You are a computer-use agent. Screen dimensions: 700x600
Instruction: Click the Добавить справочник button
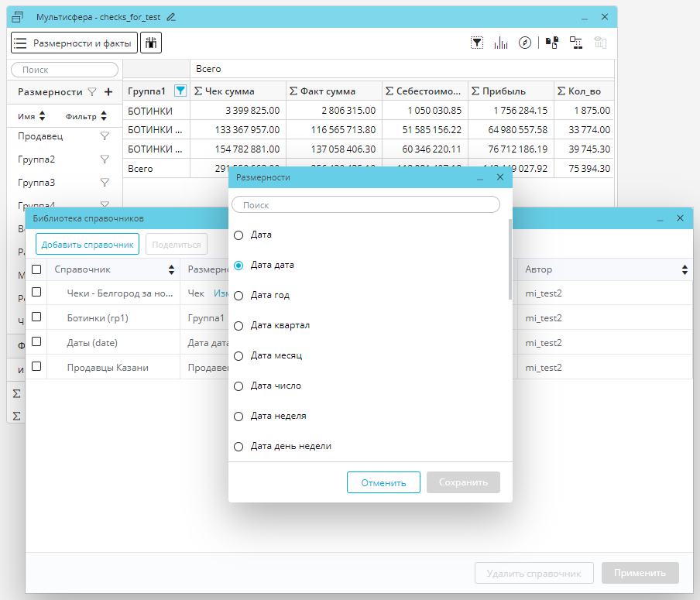pos(87,245)
